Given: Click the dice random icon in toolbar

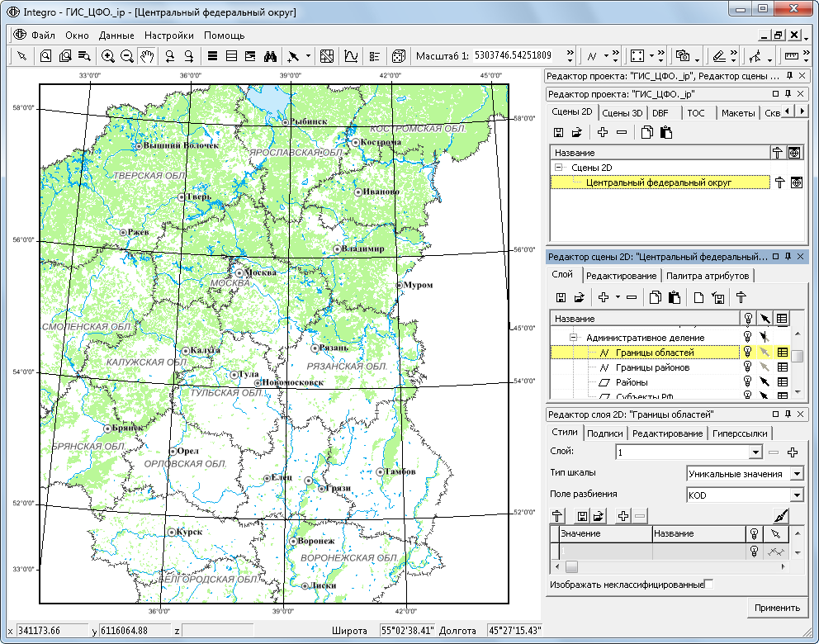Looking at the screenshot, I should (x=399, y=56).
